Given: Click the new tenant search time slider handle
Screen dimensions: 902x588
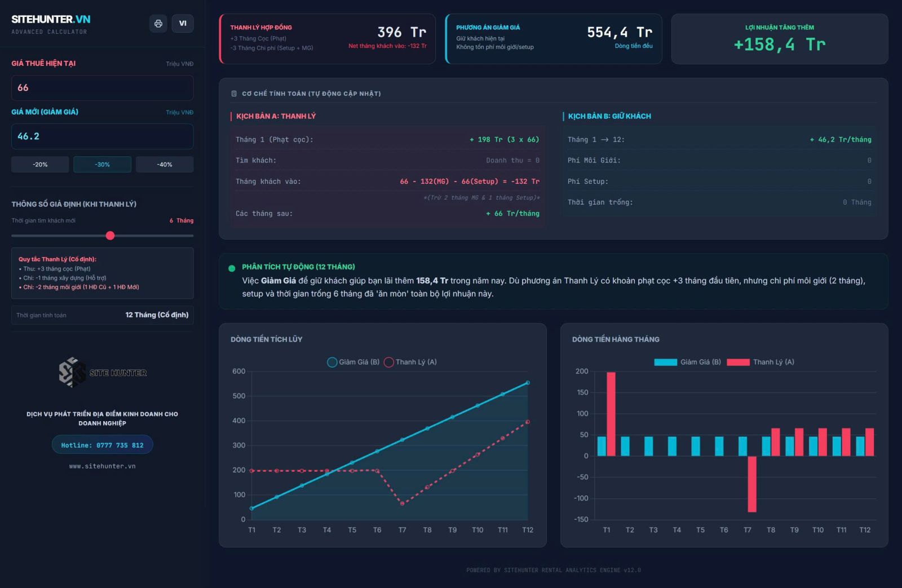Looking at the screenshot, I should (110, 236).
